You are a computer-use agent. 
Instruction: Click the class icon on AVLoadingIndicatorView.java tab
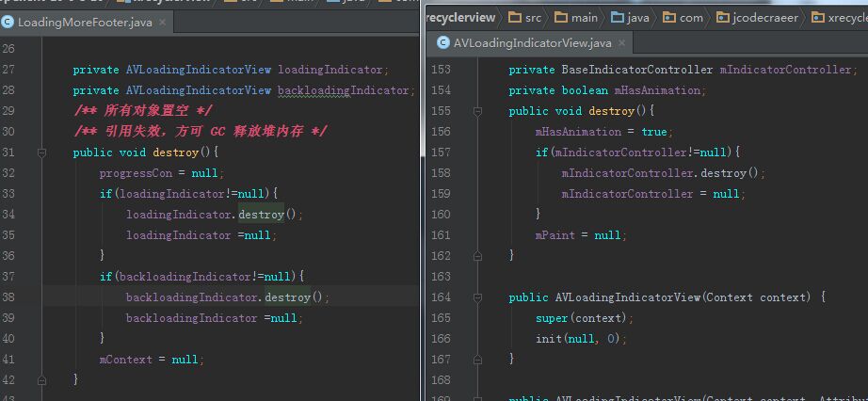coord(442,43)
